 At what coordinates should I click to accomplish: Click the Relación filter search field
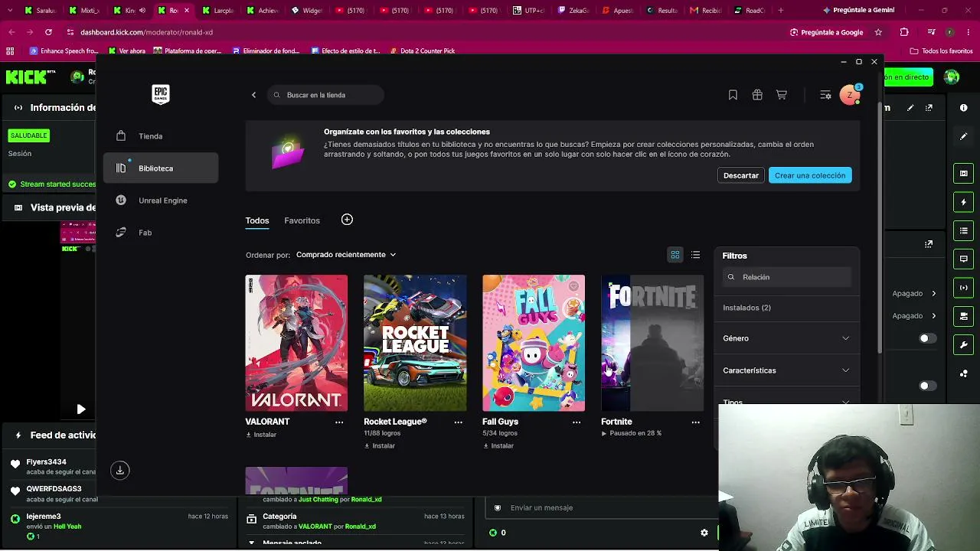tap(786, 277)
